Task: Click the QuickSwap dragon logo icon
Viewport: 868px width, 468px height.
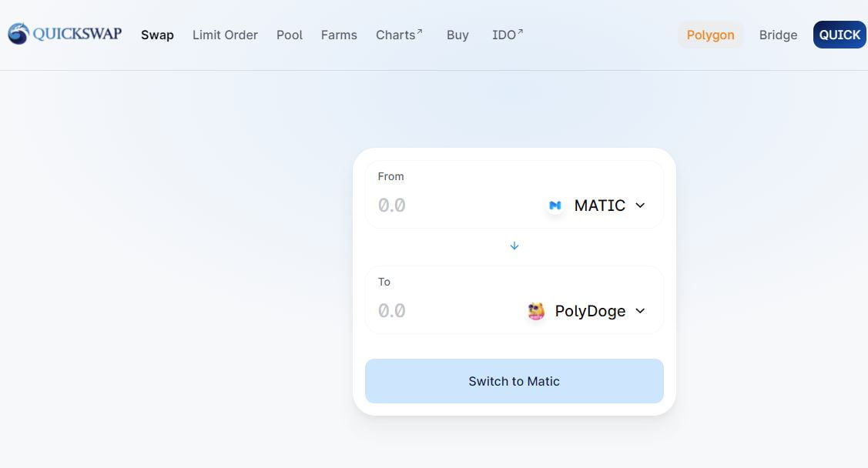Action: coord(18,35)
